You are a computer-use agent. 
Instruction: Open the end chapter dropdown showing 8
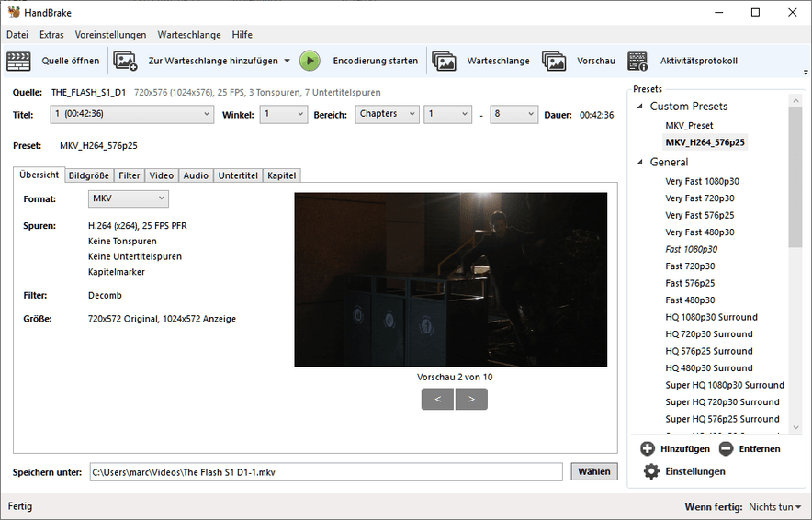[513, 114]
